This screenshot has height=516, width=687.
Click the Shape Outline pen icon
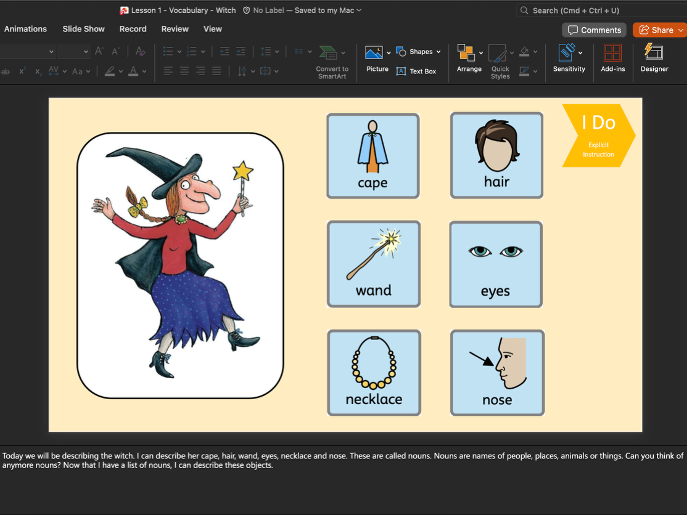coord(524,71)
